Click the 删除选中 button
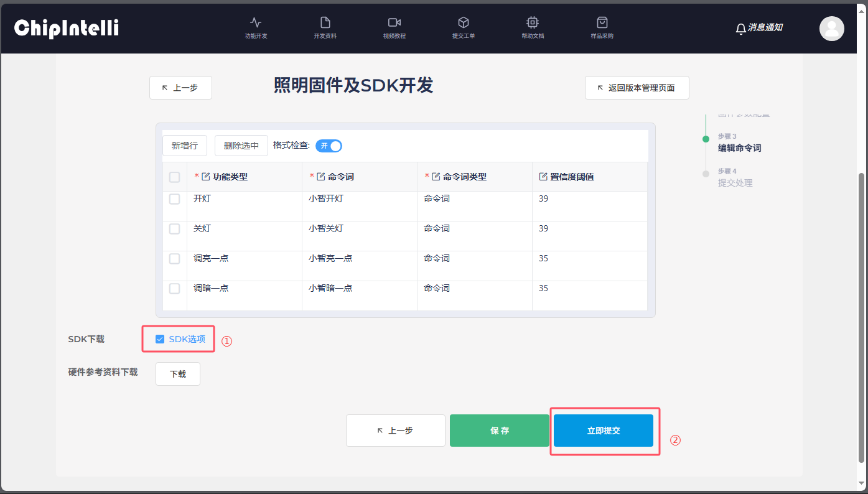 241,146
